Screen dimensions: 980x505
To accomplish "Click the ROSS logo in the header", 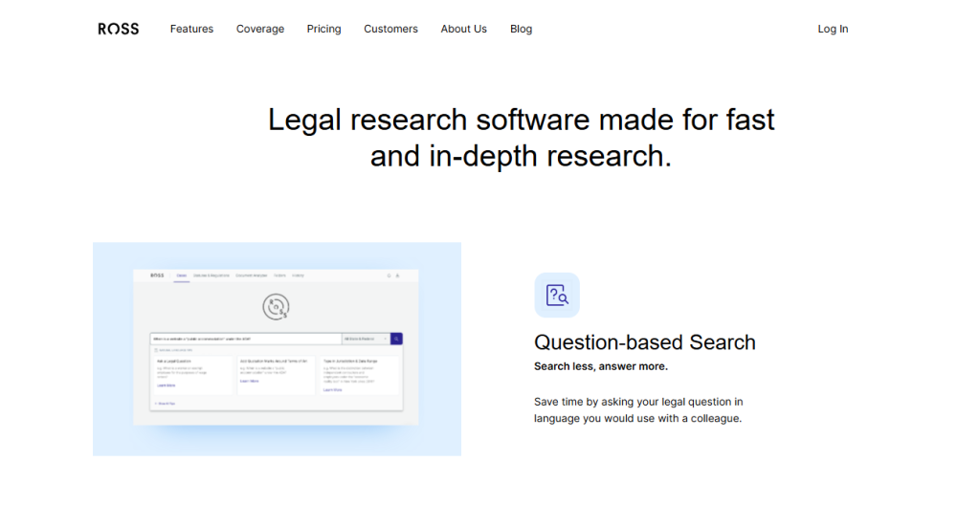I will coord(118,29).
